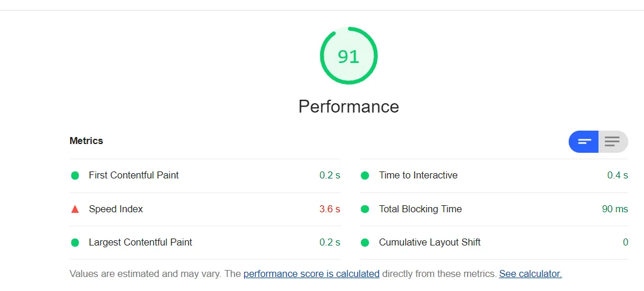Screen dimensions: 644x291
Task: Select the First Contentful Paint metric label
Action: [134, 175]
